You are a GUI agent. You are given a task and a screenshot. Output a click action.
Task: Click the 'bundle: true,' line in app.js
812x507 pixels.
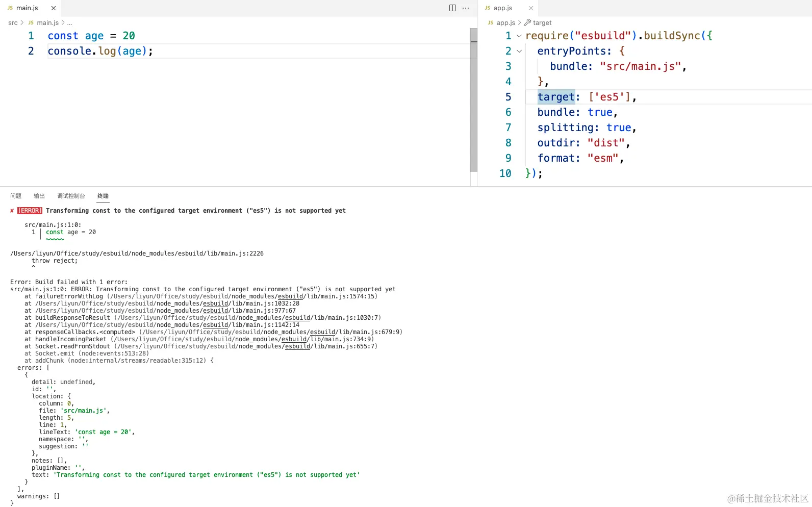point(577,112)
